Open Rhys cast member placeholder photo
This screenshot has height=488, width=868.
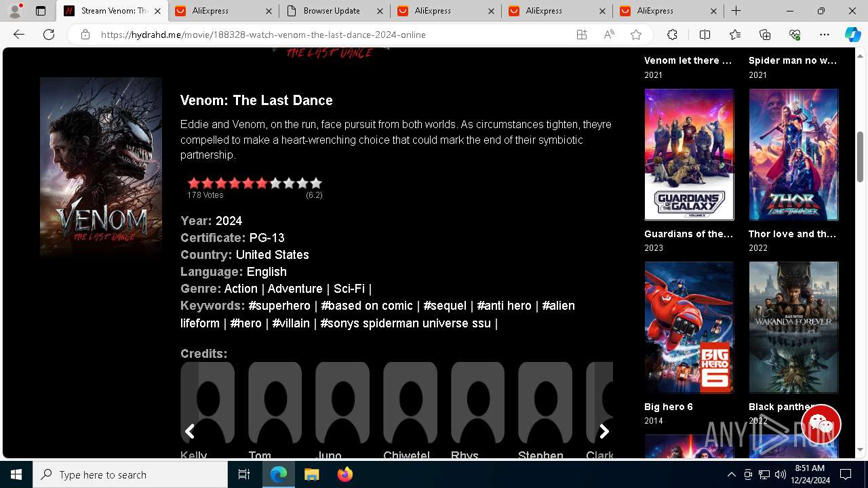(x=477, y=403)
